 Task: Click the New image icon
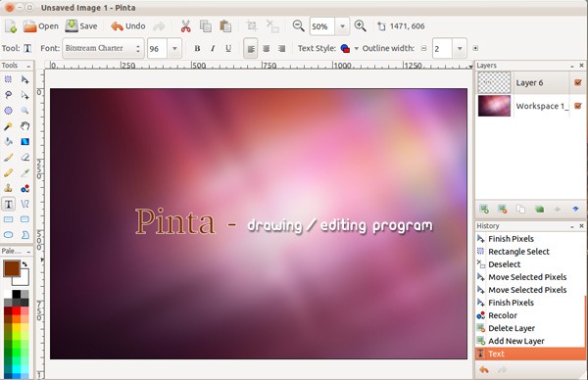[11, 26]
